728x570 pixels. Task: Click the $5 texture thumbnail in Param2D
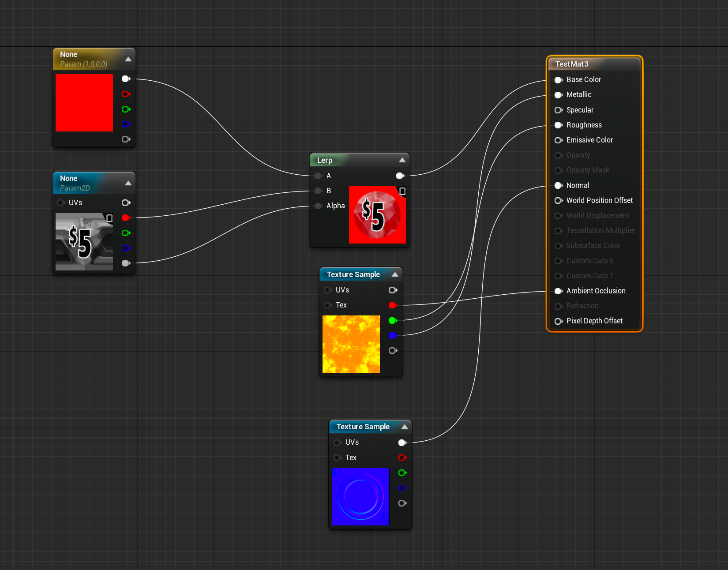84,242
